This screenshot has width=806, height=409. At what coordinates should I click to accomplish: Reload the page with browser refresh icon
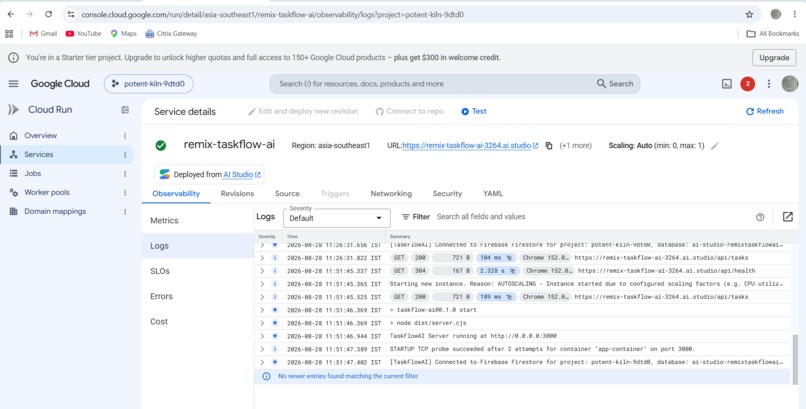click(x=48, y=14)
